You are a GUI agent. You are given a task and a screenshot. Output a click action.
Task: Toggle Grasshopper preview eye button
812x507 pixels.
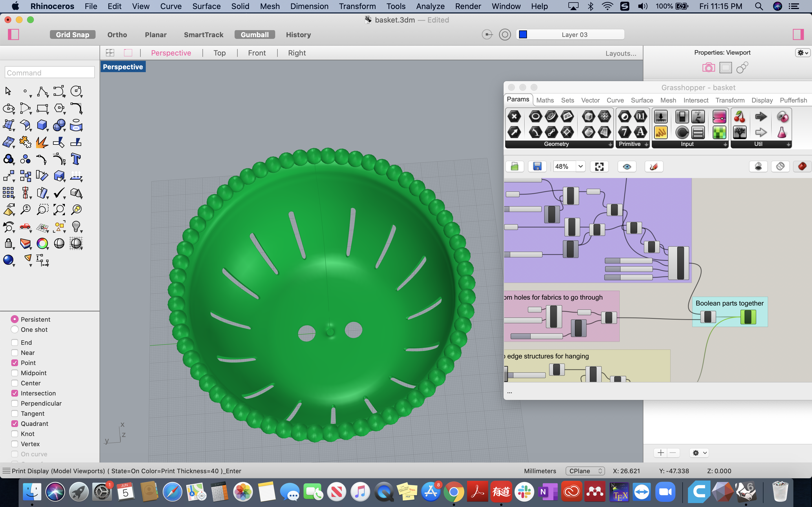pos(627,166)
